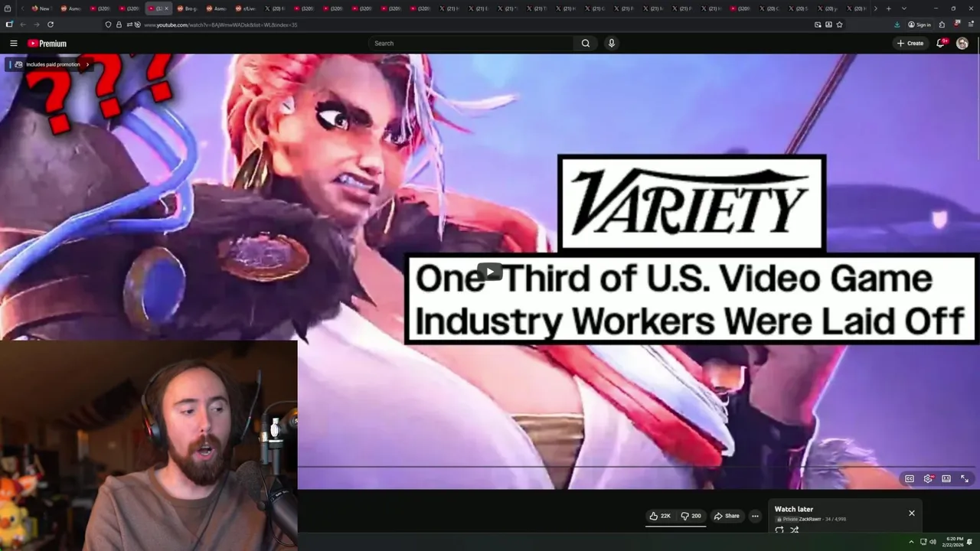The image size is (980, 551).
Task: Open the more actions three-dot menu
Action: click(x=755, y=516)
